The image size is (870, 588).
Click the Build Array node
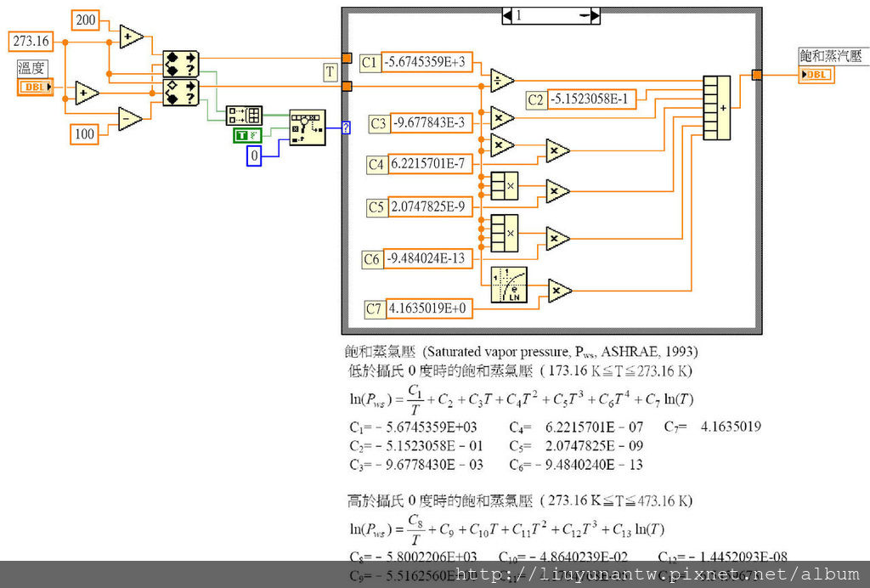point(244,116)
